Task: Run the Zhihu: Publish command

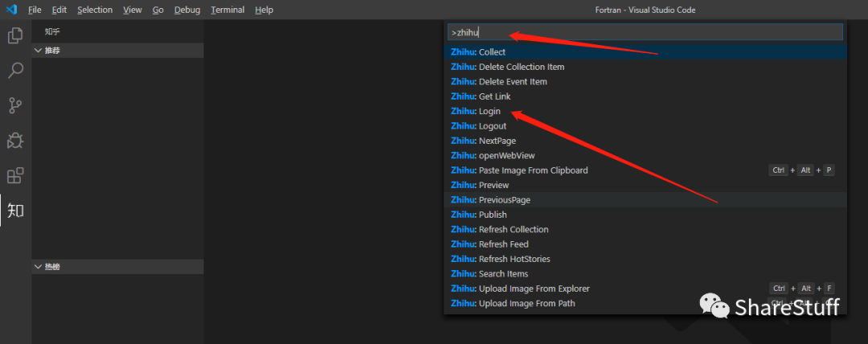Action: [645, 215]
